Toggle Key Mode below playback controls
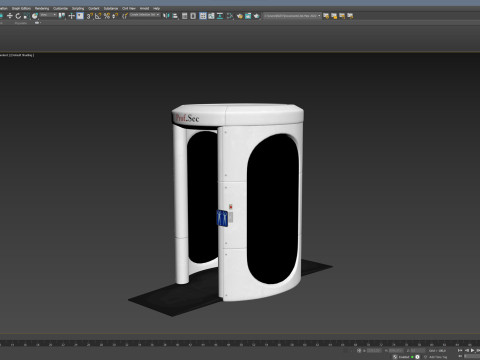This screenshot has width=480, height=360. tap(460, 357)
